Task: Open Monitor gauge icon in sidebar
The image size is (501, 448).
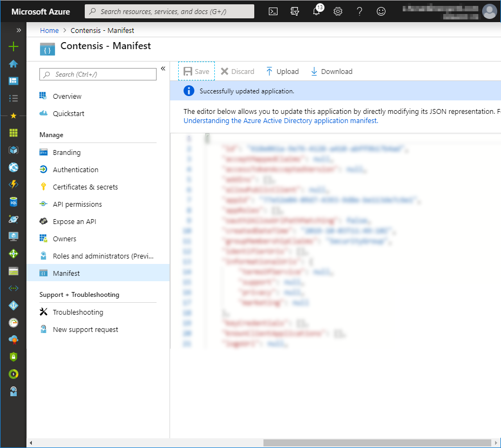Action: click(x=13, y=323)
